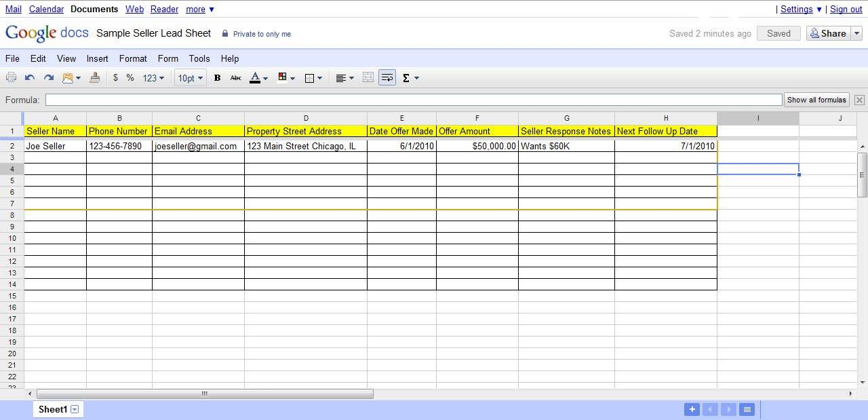
Task: Add a new sheet with the plus button
Action: click(692, 409)
